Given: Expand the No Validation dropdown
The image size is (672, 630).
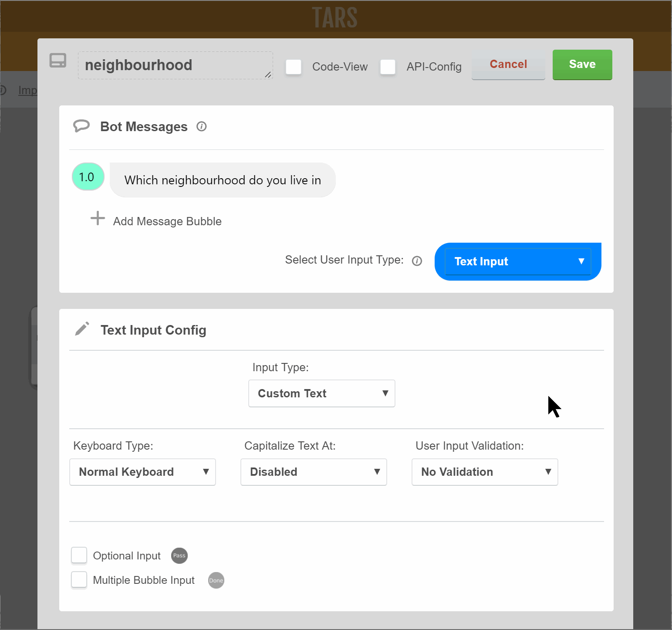Looking at the screenshot, I should (x=485, y=472).
